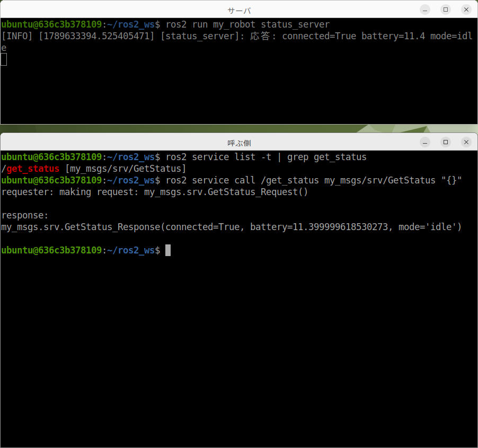478x448 pixels.
Task: Click the 'ros2 service call /get_status' command
Action: click(x=242, y=180)
